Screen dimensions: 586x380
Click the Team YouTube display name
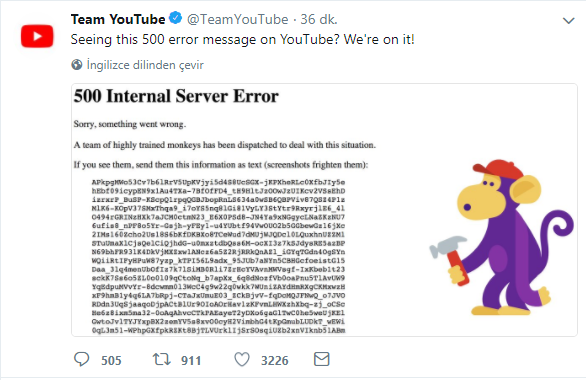(x=118, y=19)
